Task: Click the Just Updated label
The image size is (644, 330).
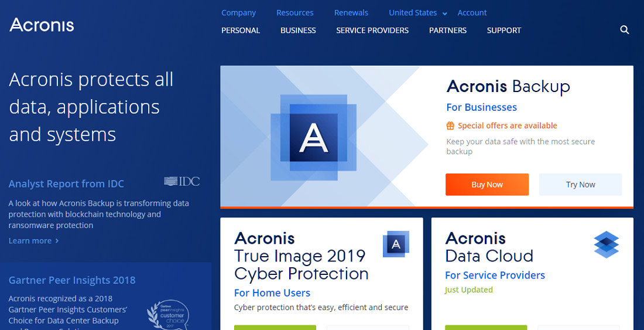Action: [x=469, y=290]
